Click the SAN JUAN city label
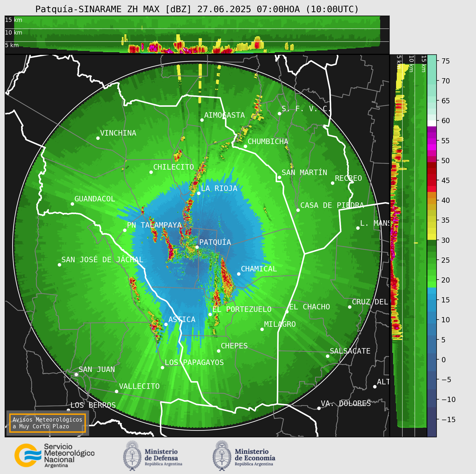This screenshot has width=476, height=474. click(97, 369)
